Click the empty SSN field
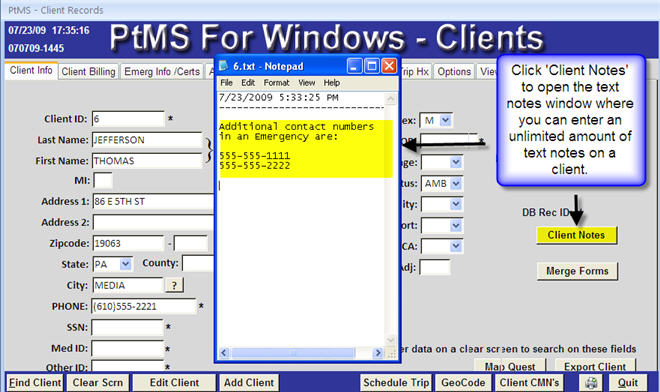Viewport: 660px width, 392px height. (x=127, y=327)
